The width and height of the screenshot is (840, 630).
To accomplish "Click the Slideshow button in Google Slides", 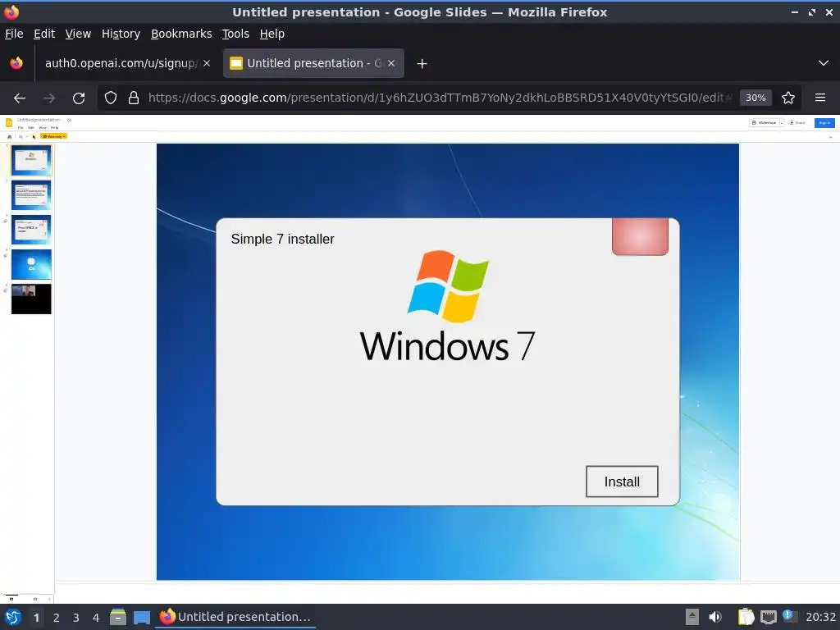I will click(765, 123).
